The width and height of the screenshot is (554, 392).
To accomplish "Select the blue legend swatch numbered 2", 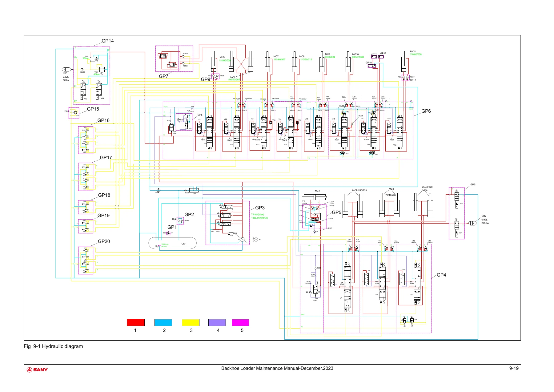I will pos(163,322).
